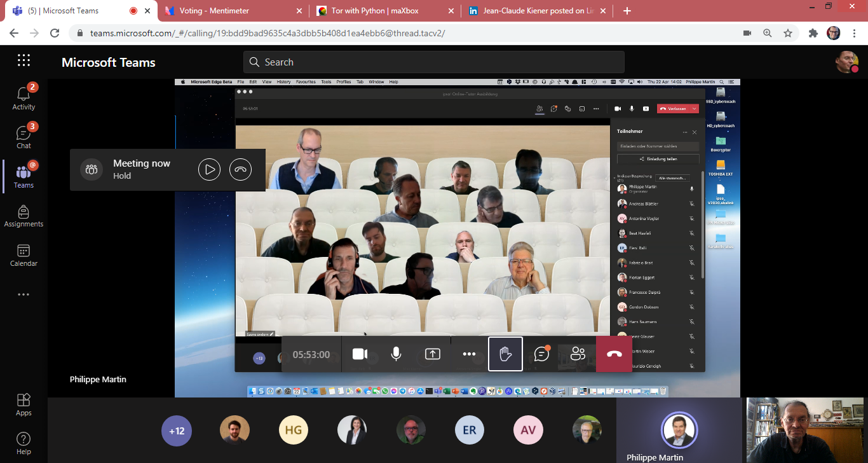Open more actions in call toolbar
Screen dimensions: 868x463
[469, 354]
